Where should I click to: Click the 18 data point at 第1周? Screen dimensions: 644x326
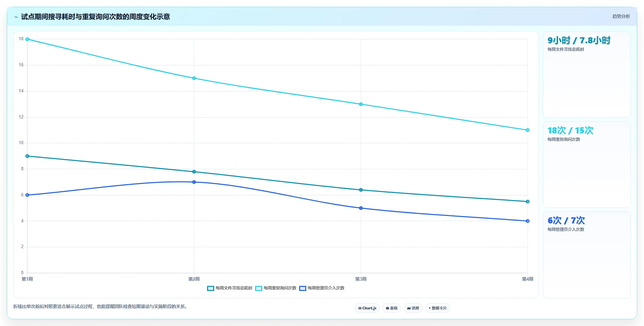[27, 39]
